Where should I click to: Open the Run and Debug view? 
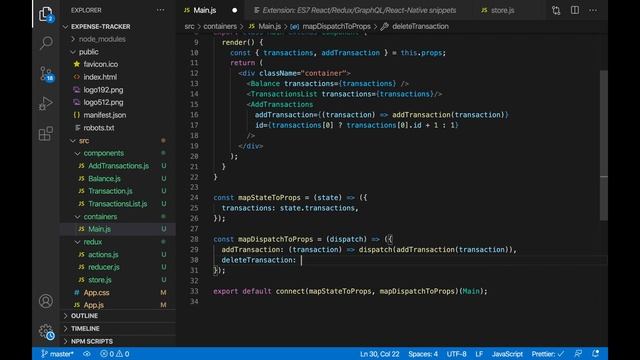pos(46,103)
